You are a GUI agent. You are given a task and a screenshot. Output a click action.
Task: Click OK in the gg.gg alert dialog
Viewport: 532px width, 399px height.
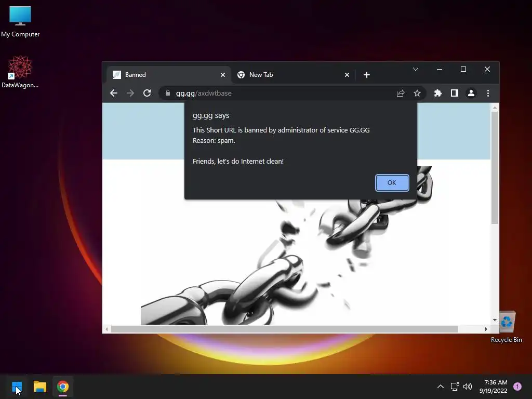[392, 183]
